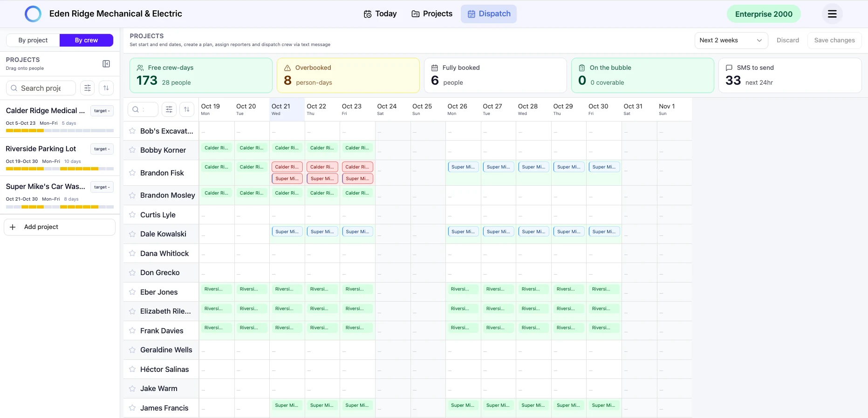Discard pending schedule changes
The width and height of the screenshot is (868, 418).
[x=787, y=40]
